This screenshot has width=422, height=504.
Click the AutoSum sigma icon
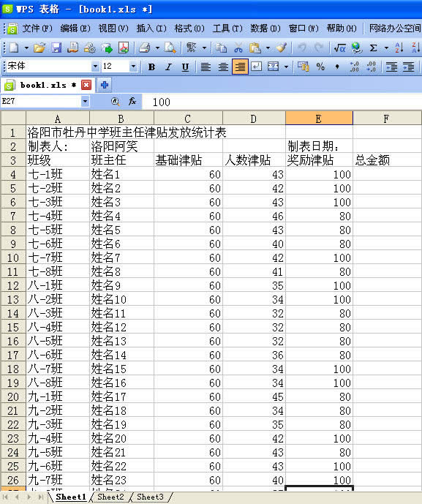tap(373, 48)
